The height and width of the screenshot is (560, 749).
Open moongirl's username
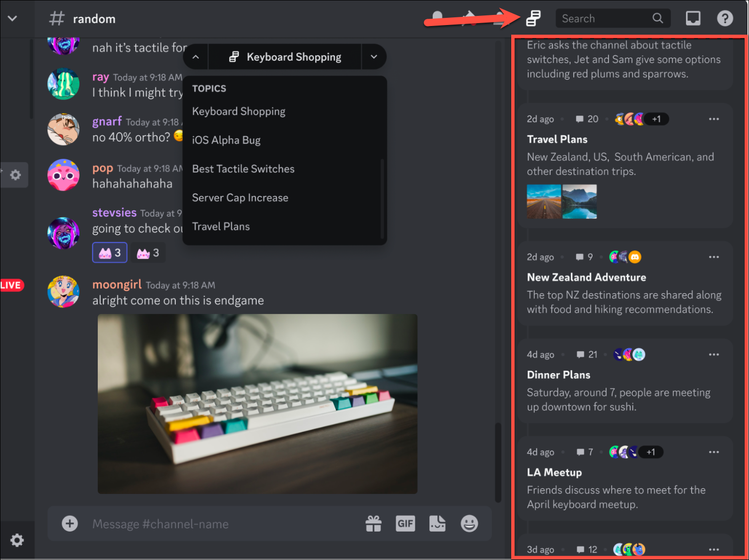(117, 285)
